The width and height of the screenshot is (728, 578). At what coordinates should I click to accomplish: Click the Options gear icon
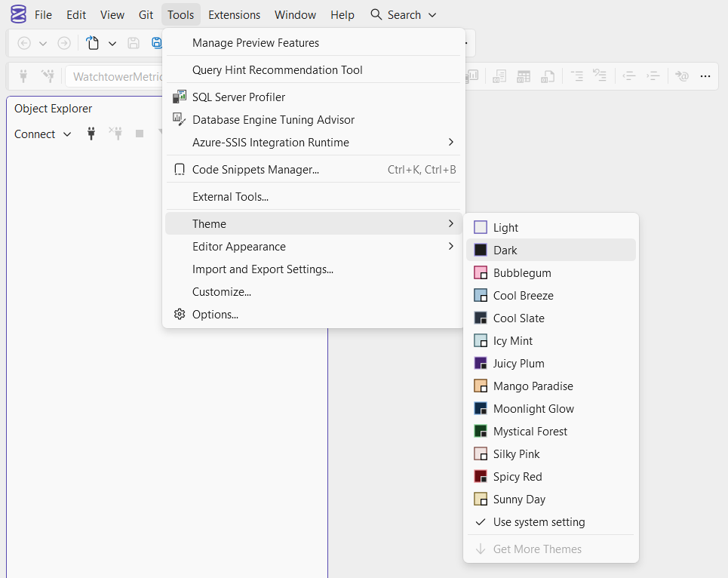coord(180,314)
